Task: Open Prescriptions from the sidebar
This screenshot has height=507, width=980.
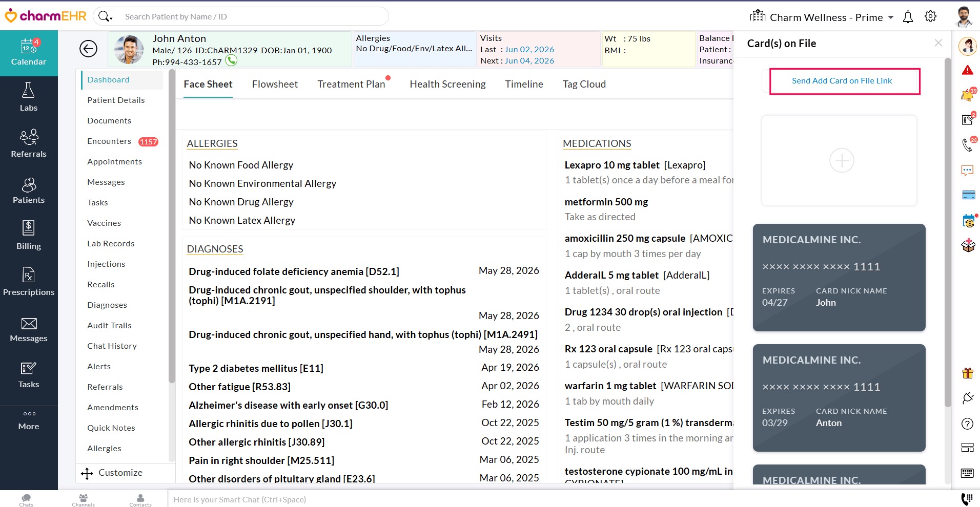Action: tap(29, 282)
